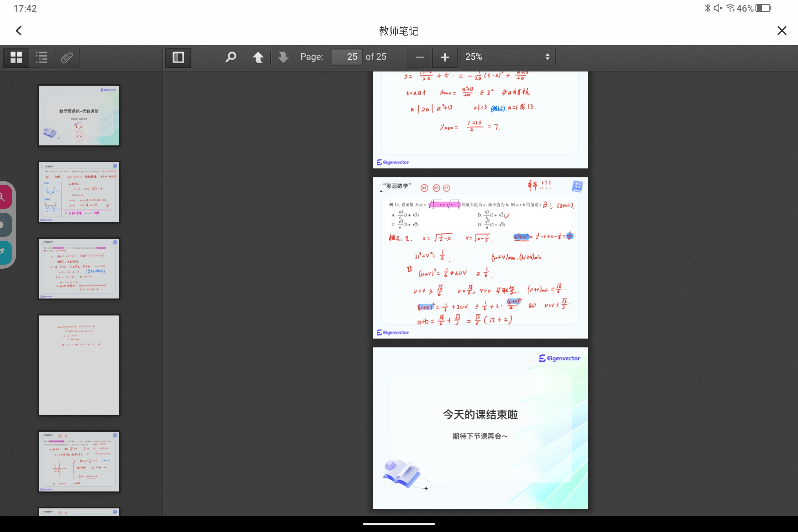
Task: Open the second page thumbnail
Action: coord(79,192)
